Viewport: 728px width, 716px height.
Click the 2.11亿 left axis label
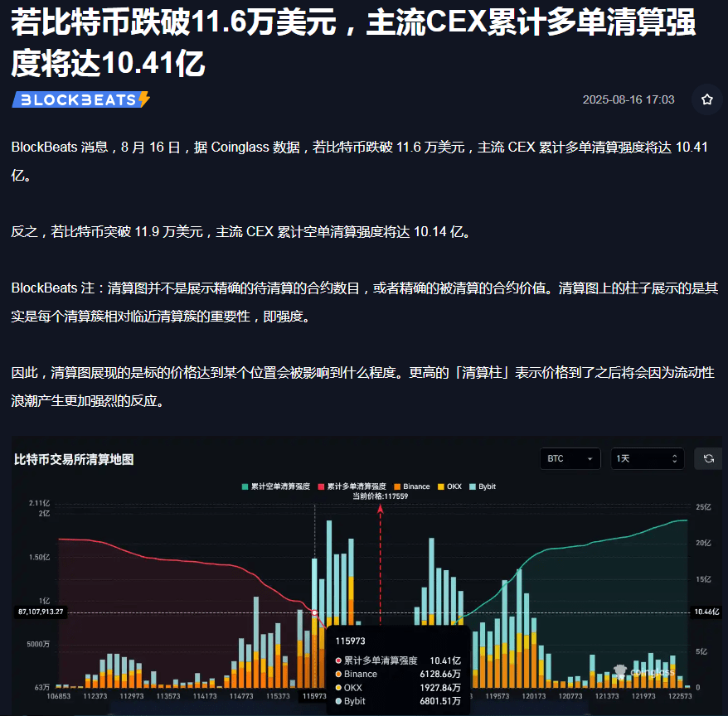click(x=39, y=503)
